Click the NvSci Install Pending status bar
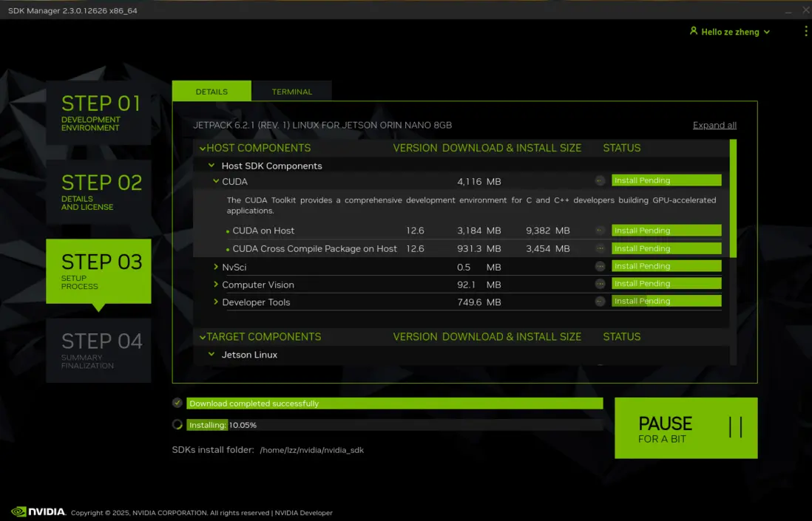The height and width of the screenshot is (521, 812). point(666,266)
